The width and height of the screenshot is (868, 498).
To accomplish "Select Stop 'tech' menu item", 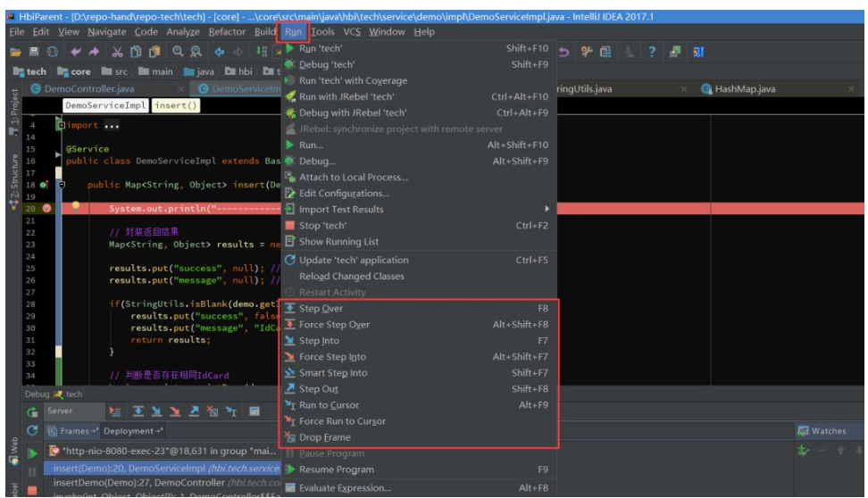I will 419,225.
